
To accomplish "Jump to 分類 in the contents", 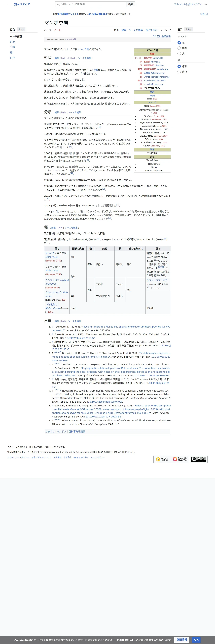I will click(x=12, y=47).
